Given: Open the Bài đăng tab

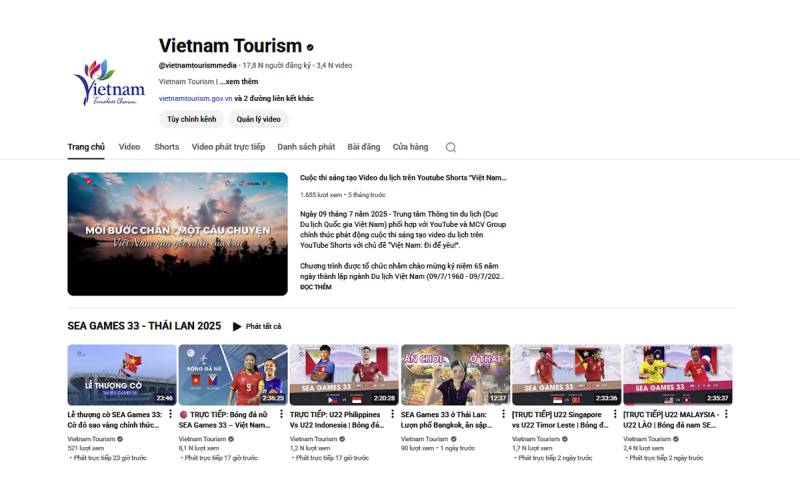Looking at the screenshot, I should 364,147.
